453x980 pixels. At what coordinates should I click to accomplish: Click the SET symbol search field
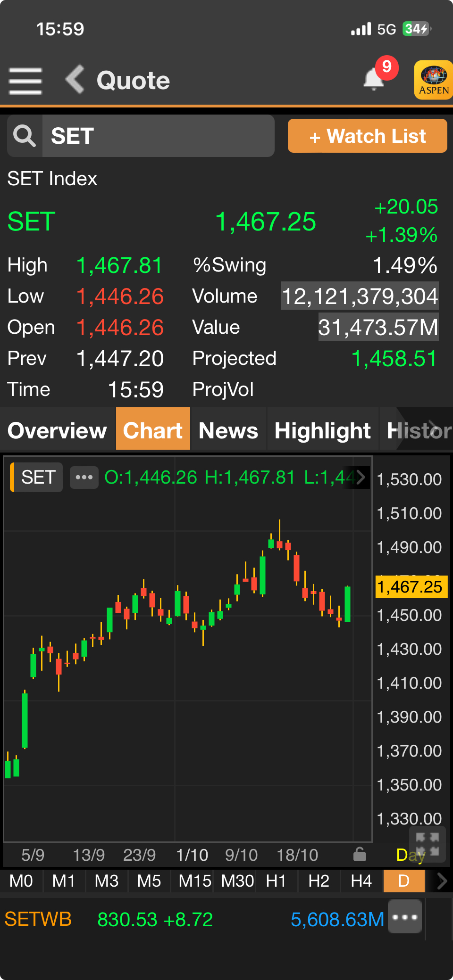click(x=158, y=136)
